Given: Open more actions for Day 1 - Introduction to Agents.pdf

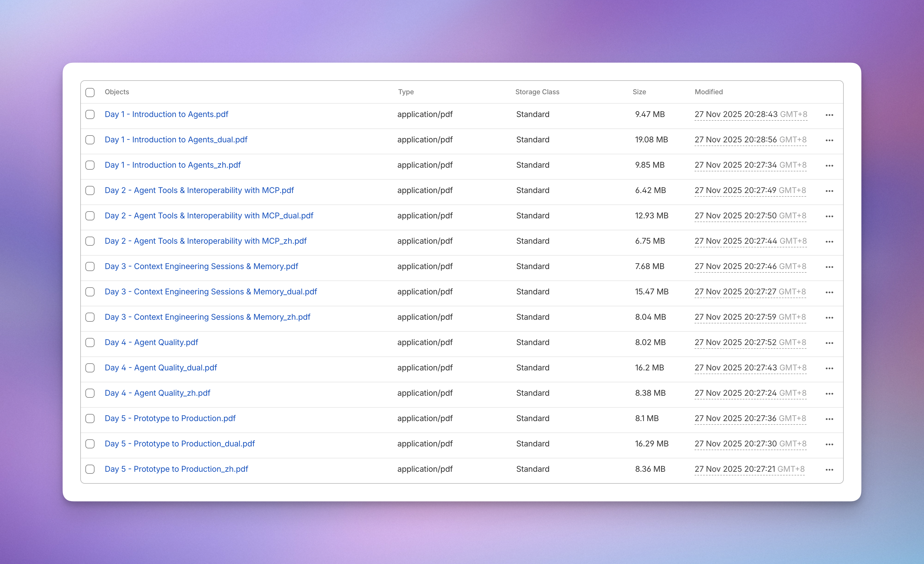Looking at the screenshot, I should (829, 115).
